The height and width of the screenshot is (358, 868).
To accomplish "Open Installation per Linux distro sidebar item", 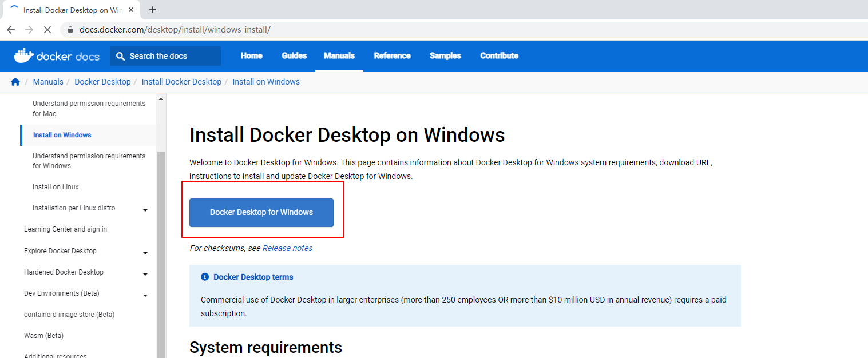I will 74,208.
